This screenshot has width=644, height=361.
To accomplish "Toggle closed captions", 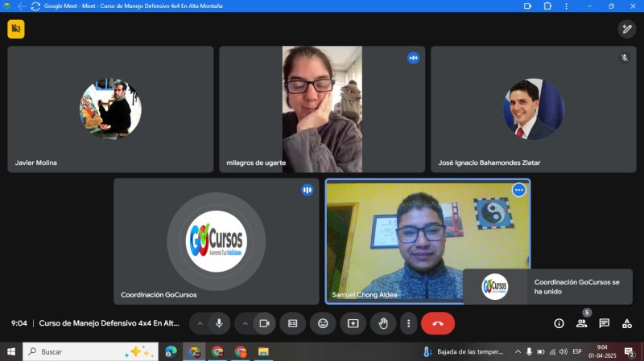I will tap(293, 323).
